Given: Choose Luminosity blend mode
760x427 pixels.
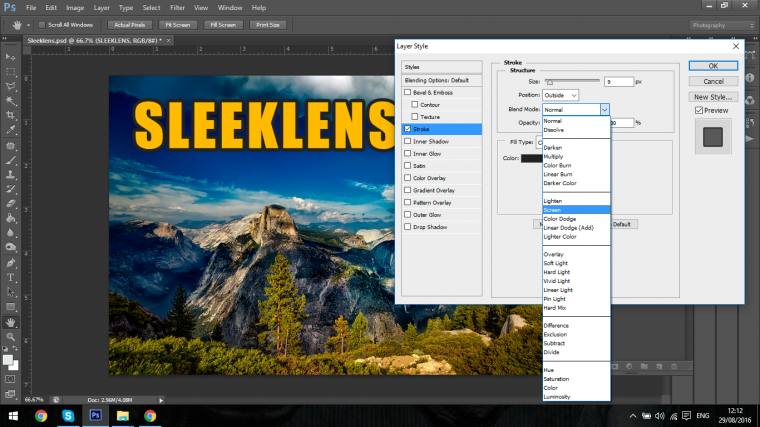Looking at the screenshot, I should tap(557, 397).
